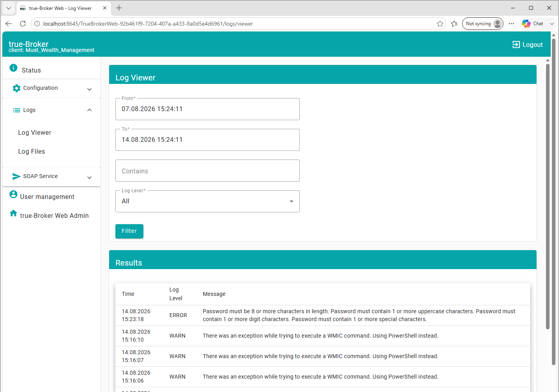Click the Status info icon
Viewport: 559px width, 392px height.
click(13, 68)
